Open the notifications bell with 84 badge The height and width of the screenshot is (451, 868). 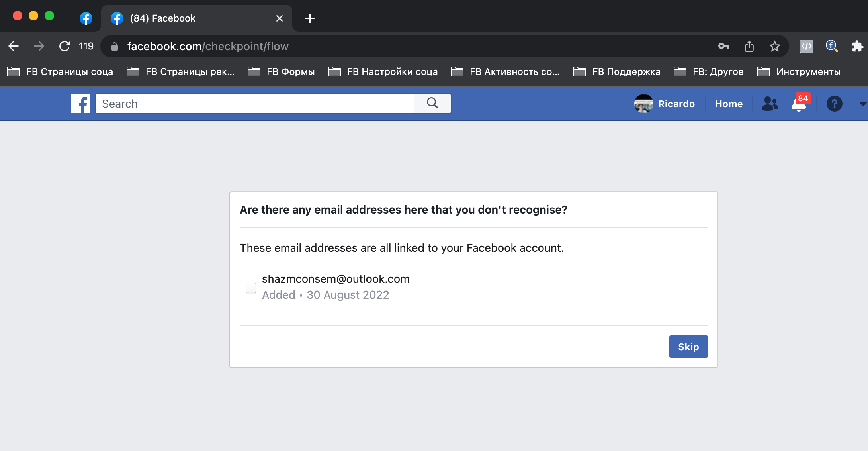coord(800,103)
